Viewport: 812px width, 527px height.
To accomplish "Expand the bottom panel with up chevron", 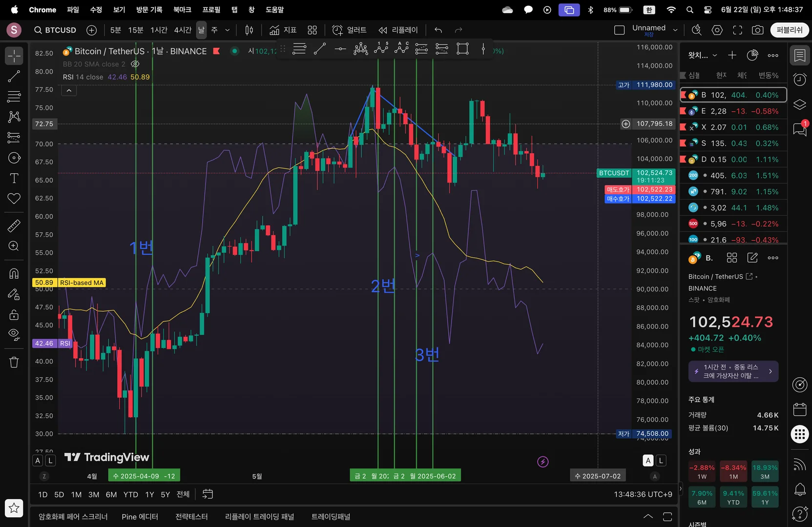I will (x=648, y=517).
